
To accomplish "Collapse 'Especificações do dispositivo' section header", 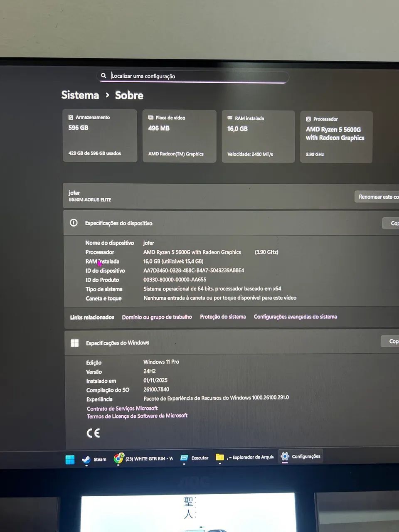I will tap(231, 223).
